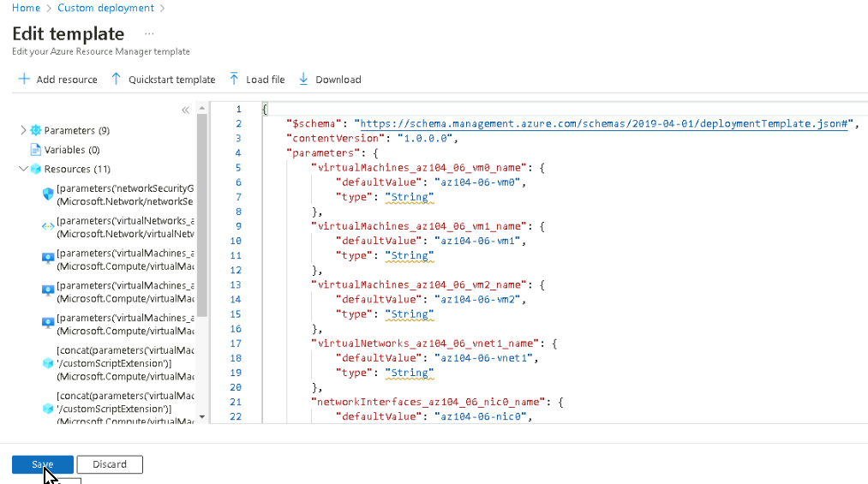Screen dimensions: 868x484
Task: Open the ellipsis menu beside Edit template
Action: pyautogui.click(x=149, y=33)
